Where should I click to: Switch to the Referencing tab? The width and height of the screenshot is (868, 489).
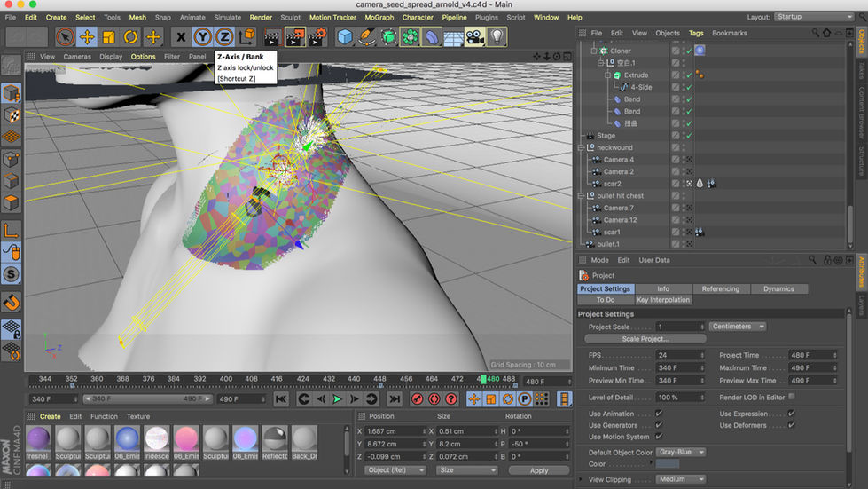tap(720, 289)
